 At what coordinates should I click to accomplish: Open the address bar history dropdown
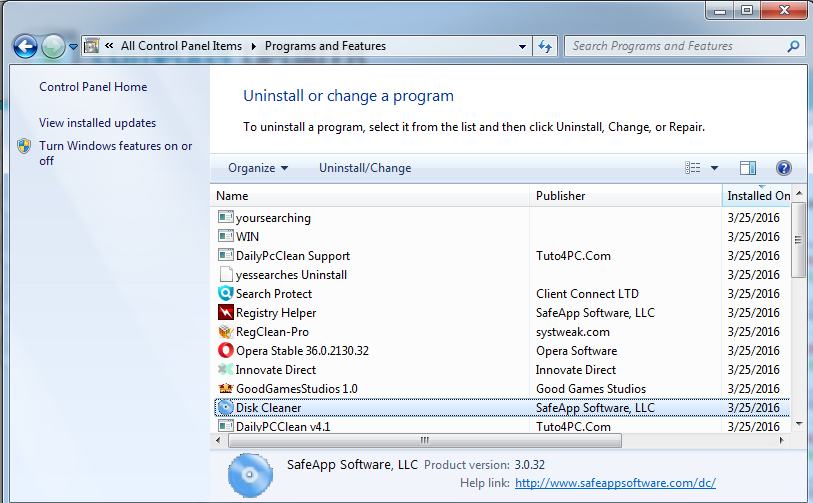pyautogui.click(x=523, y=46)
